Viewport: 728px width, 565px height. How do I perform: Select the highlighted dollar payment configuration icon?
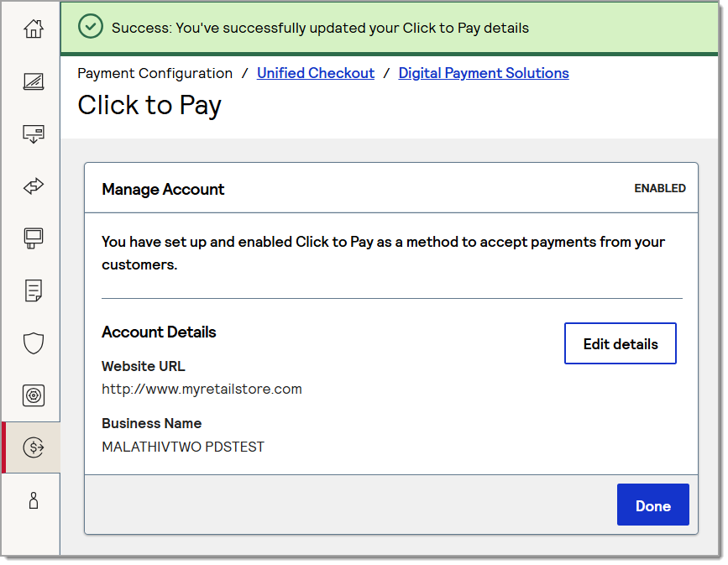[x=33, y=447]
